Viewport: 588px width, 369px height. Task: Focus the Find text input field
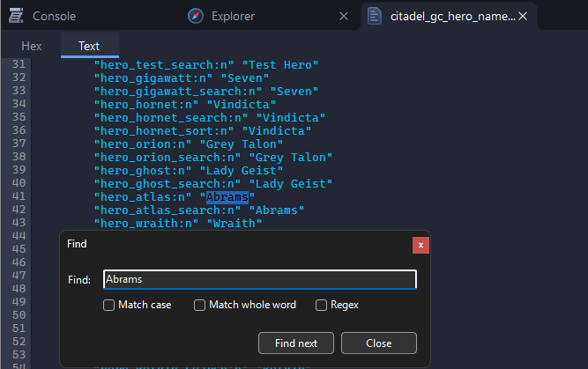tap(260, 279)
